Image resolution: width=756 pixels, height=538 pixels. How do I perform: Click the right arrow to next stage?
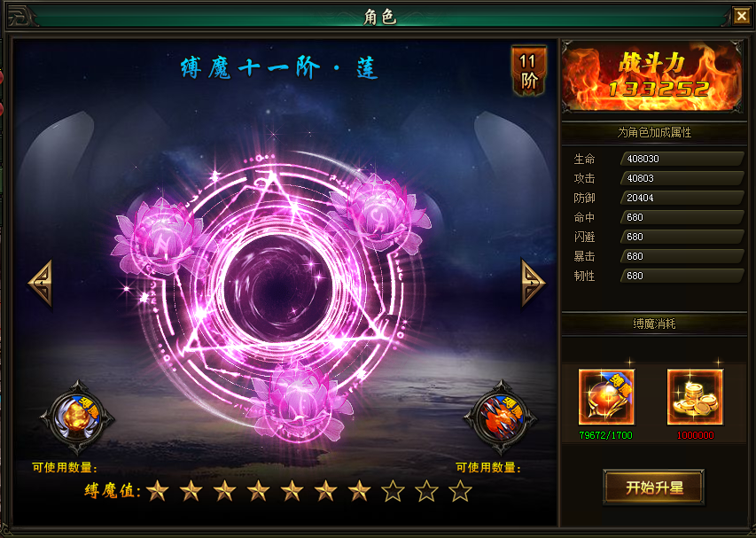(x=533, y=283)
